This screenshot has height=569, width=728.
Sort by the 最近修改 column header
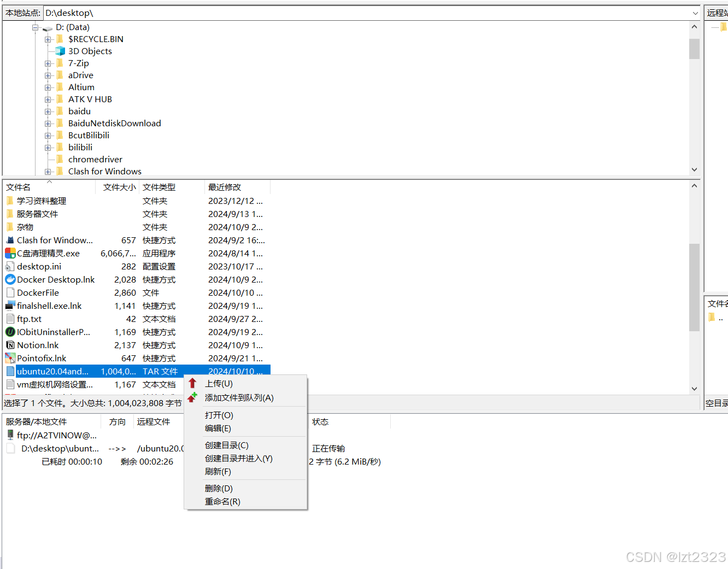tap(237, 187)
